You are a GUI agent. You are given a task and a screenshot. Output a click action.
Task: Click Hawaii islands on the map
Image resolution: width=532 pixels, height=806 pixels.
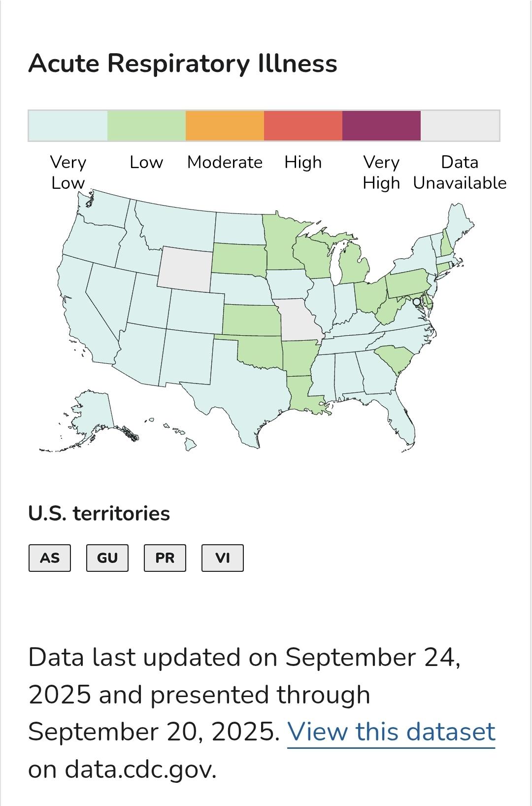[190, 445]
